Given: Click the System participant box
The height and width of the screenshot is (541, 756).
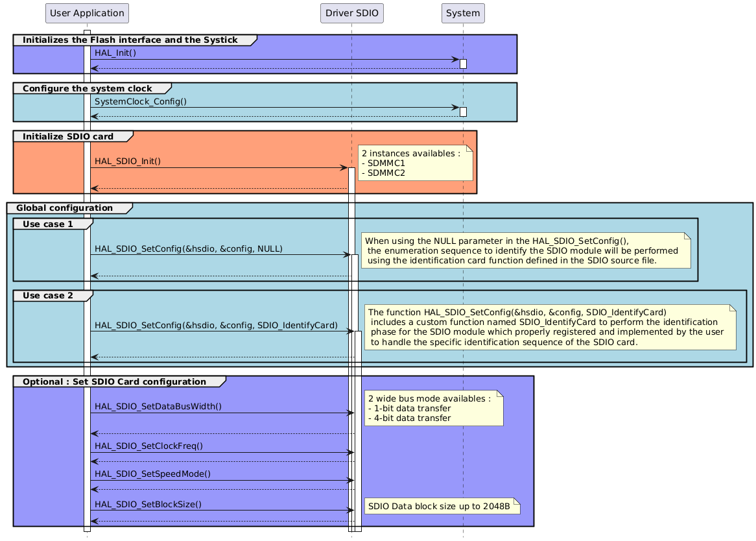Looking at the screenshot, I should [463, 13].
